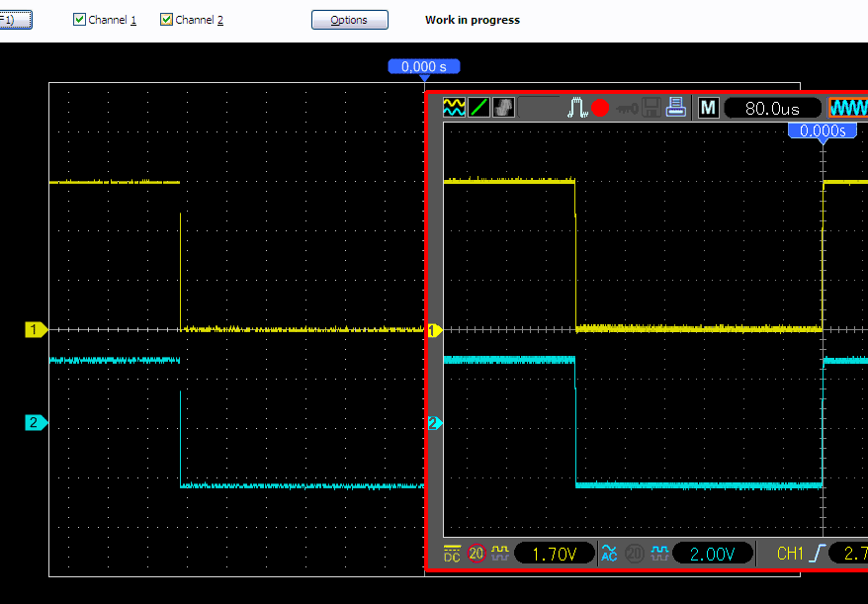Click the dual sine wave YT-mode icon
Screen dimensions: 868x604
coord(454,108)
